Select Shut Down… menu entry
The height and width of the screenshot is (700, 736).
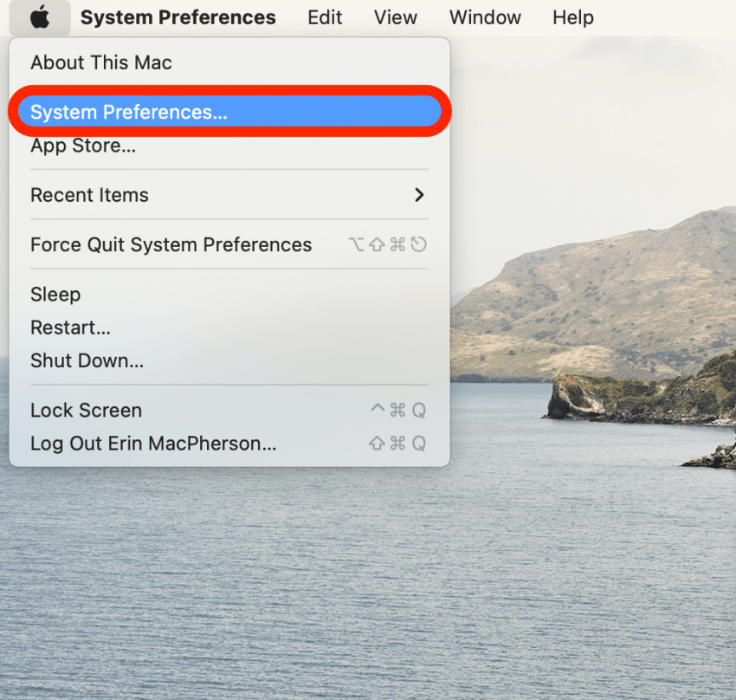click(x=229, y=360)
